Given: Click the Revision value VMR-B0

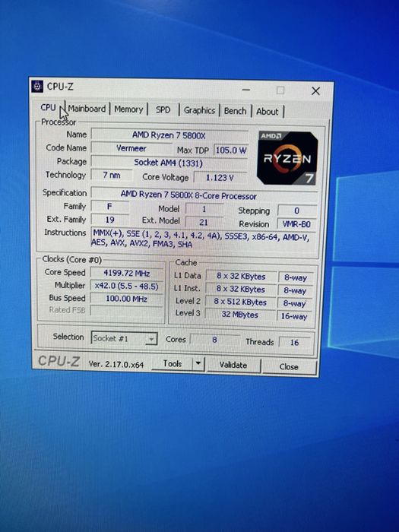Looking at the screenshot, I should coord(297,224).
